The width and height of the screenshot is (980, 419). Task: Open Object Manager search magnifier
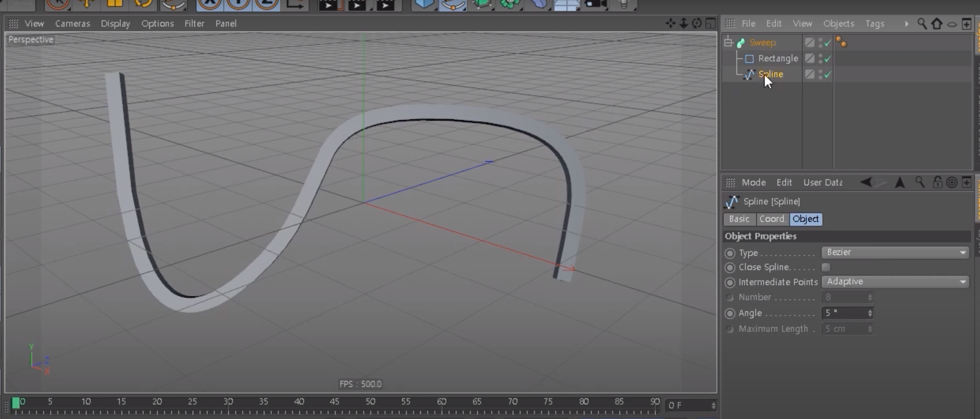click(922, 23)
